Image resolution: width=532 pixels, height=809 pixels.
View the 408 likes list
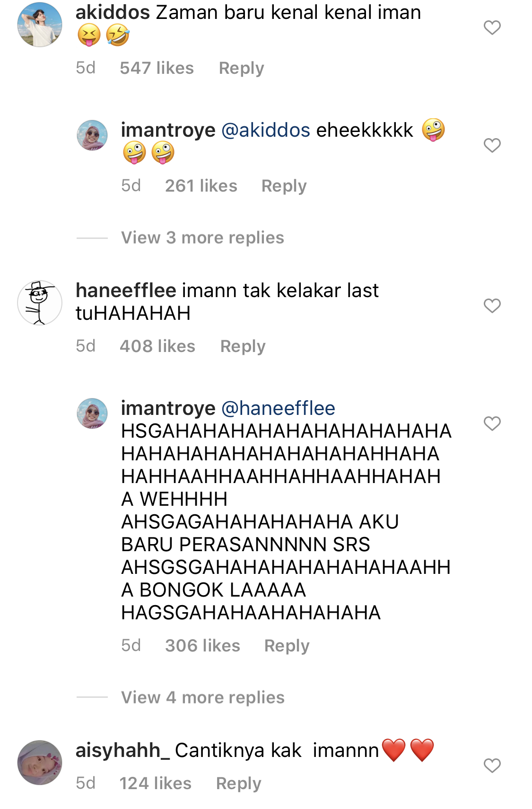(x=157, y=346)
